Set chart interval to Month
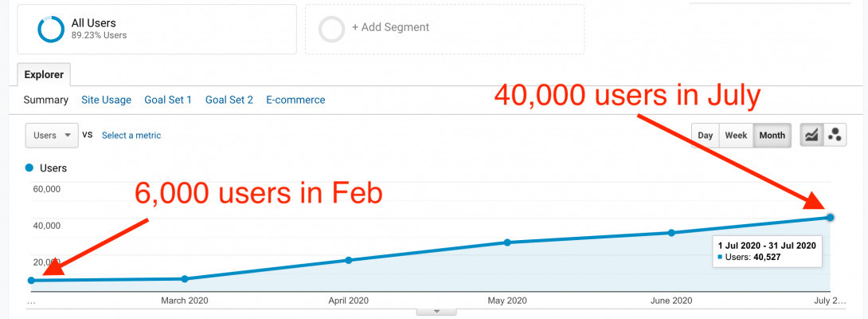 772,135
